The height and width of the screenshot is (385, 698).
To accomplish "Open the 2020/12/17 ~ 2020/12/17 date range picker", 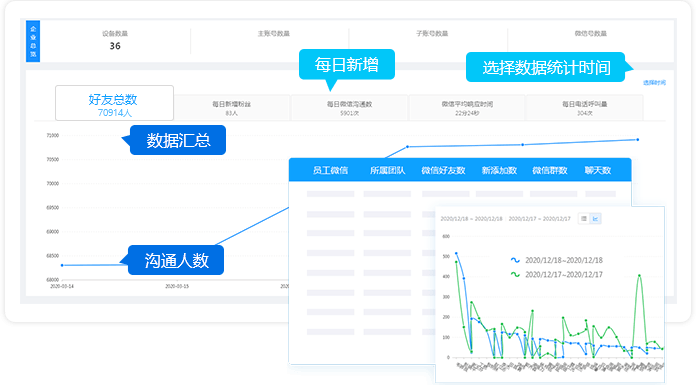I will click(540, 219).
